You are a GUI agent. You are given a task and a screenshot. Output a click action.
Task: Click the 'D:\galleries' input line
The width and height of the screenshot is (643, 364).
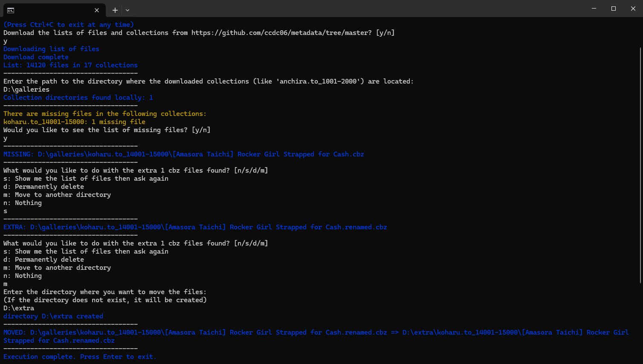point(26,90)
